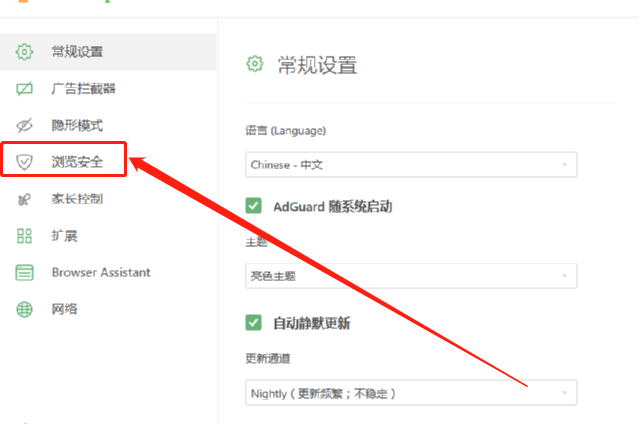Viewport: 641px width, 425px height.
Task: Open the 常规设置 sidebar menu item
Action: coord(108,52)
